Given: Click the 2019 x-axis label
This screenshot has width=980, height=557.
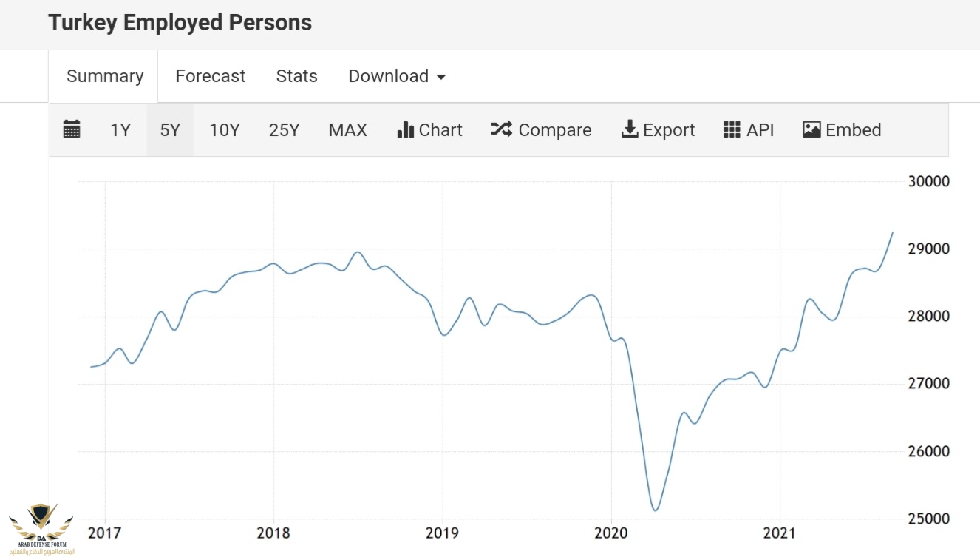Looking at the screenshot, I should (x=442, y=533).
